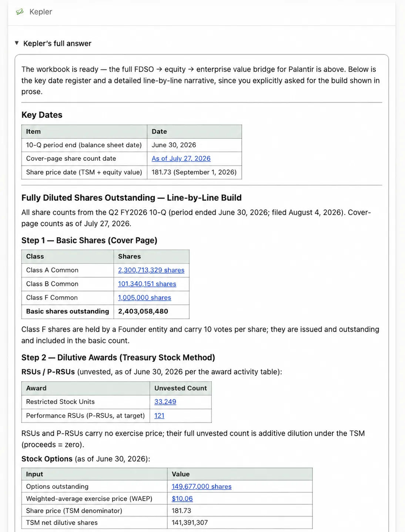
Task: Open the 1,005,000 shares link
Action: (144, 297)
